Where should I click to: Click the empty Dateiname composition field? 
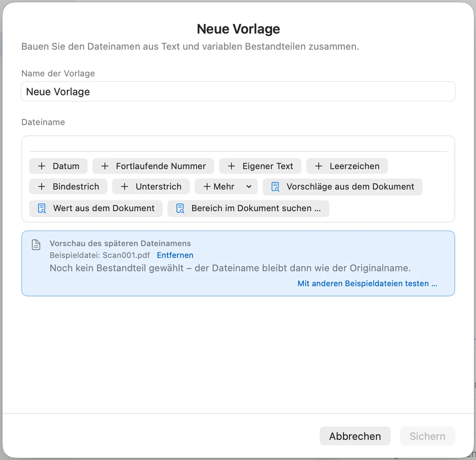[238, 144]
